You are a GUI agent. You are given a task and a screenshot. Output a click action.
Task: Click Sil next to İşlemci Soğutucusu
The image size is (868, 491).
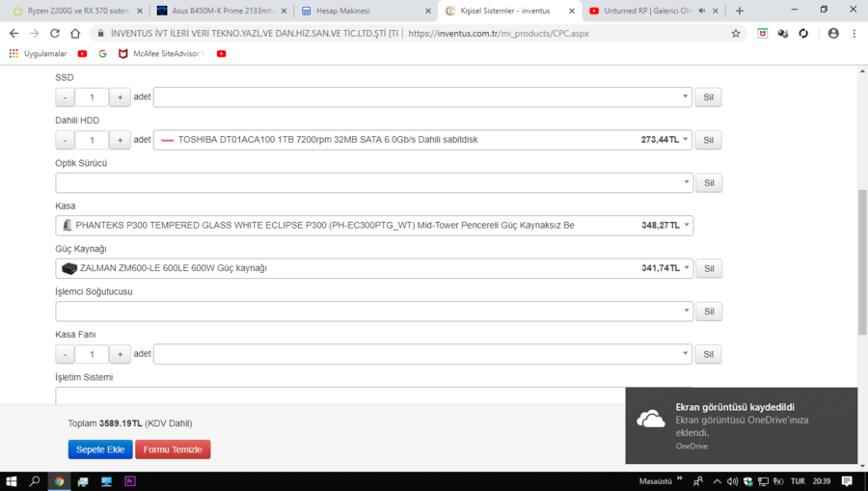click(709, 312)
